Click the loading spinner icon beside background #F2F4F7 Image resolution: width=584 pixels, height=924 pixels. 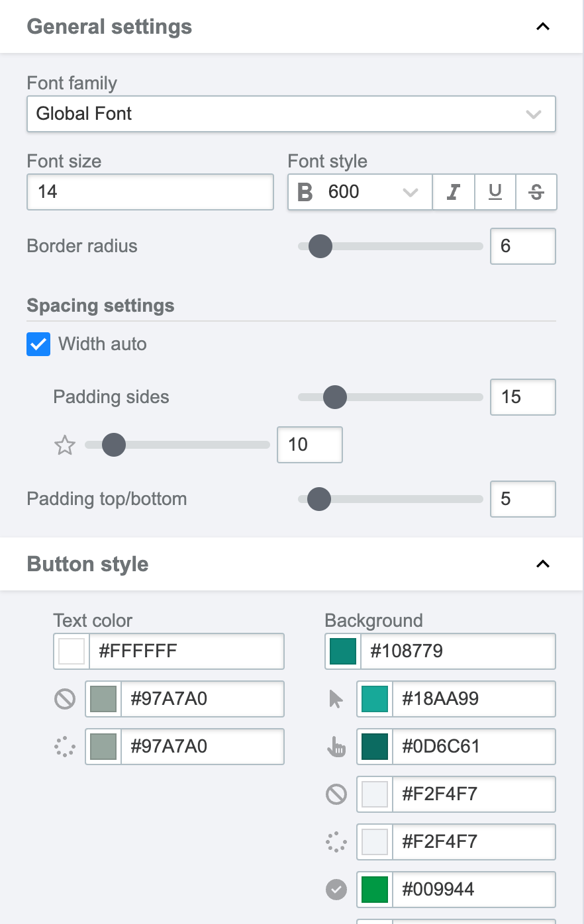point(336,842)
